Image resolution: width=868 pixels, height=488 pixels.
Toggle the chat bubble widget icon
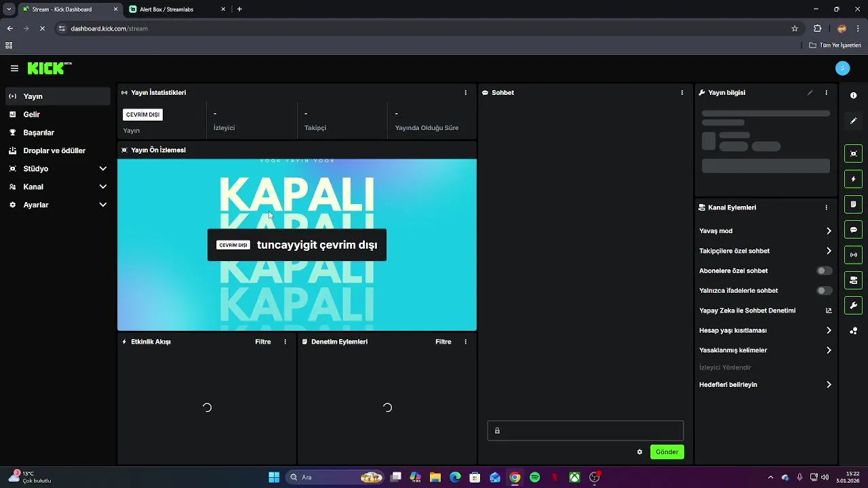click(853, 230)
